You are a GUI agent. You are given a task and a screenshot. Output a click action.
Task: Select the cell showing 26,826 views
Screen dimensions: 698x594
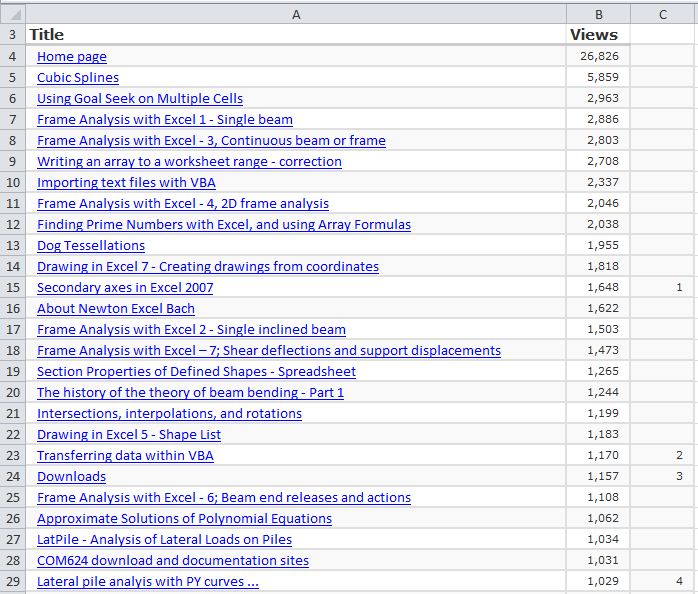coord(598,57)
